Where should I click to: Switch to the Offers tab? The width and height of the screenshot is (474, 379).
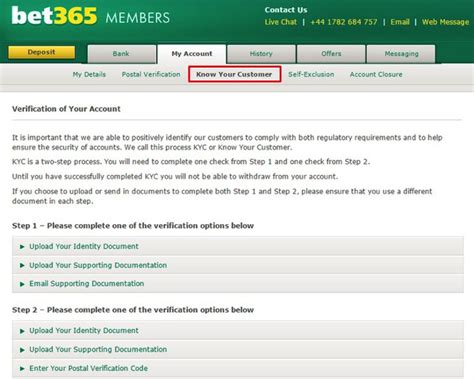(x=331, y=54)
